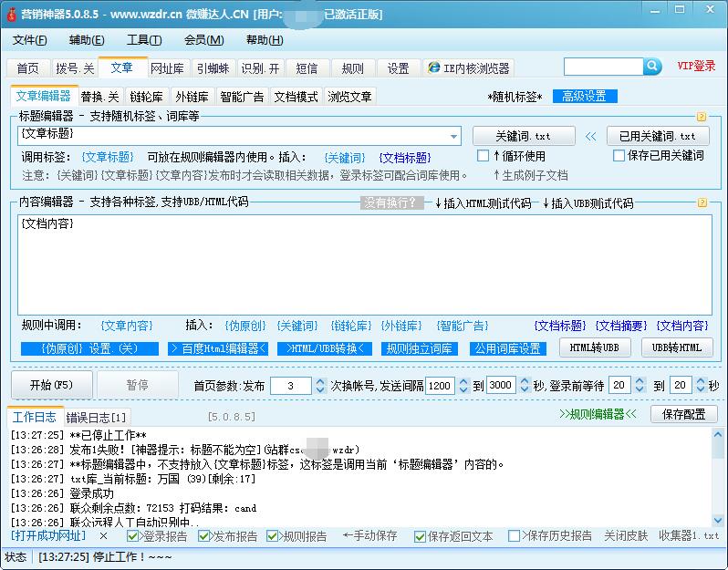Viewport: 728px width, 570px height.
Task: Open the 替换.关 sub-tab
Action: coord(99,97)
